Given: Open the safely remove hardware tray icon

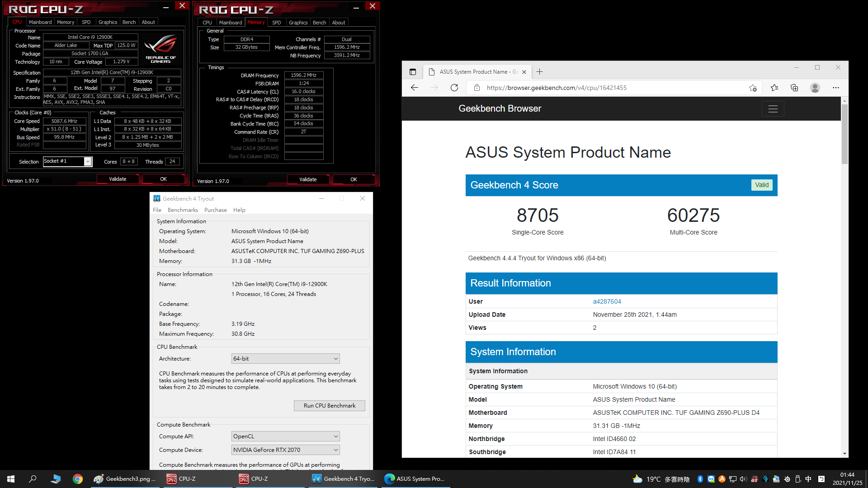Looking at the screenshot, I should point(798,479).
